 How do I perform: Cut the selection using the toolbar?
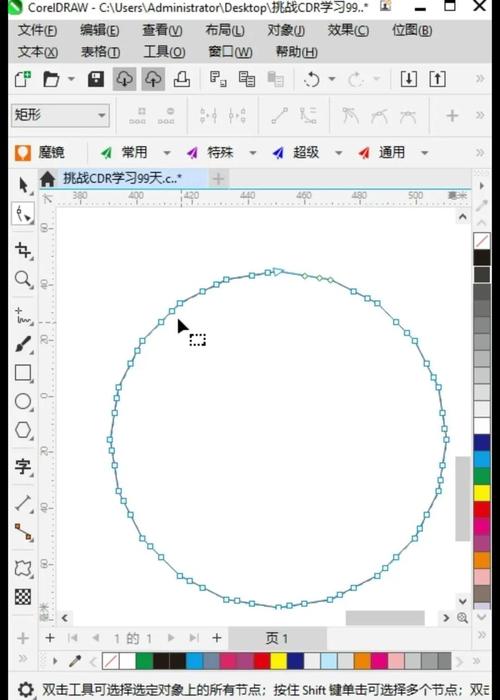coord(218,79)
